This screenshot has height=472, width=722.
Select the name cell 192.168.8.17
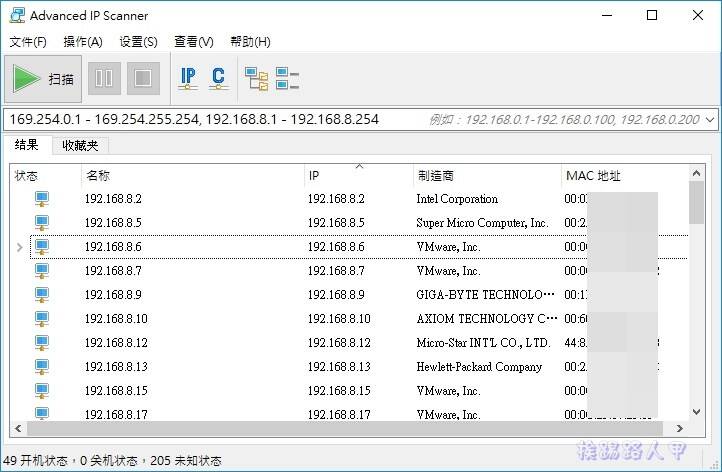pyautogui.click(x=116, y=414)
